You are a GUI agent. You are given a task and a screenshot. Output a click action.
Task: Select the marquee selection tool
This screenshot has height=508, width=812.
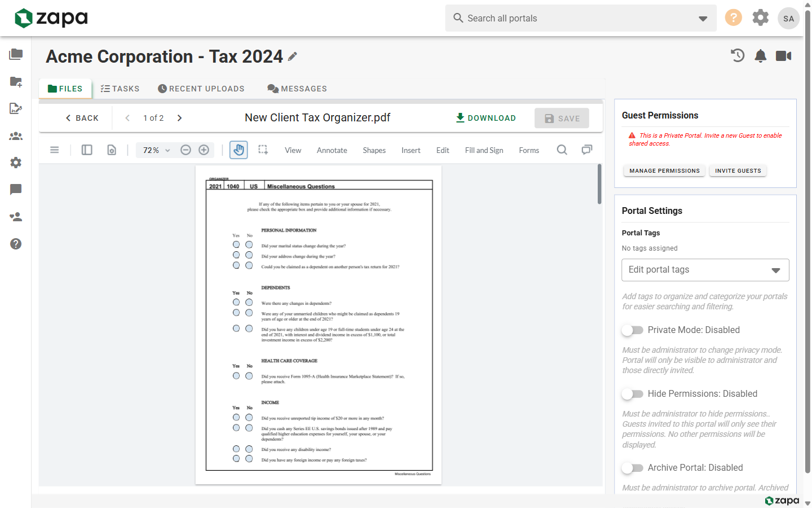[x=263, y=150]
